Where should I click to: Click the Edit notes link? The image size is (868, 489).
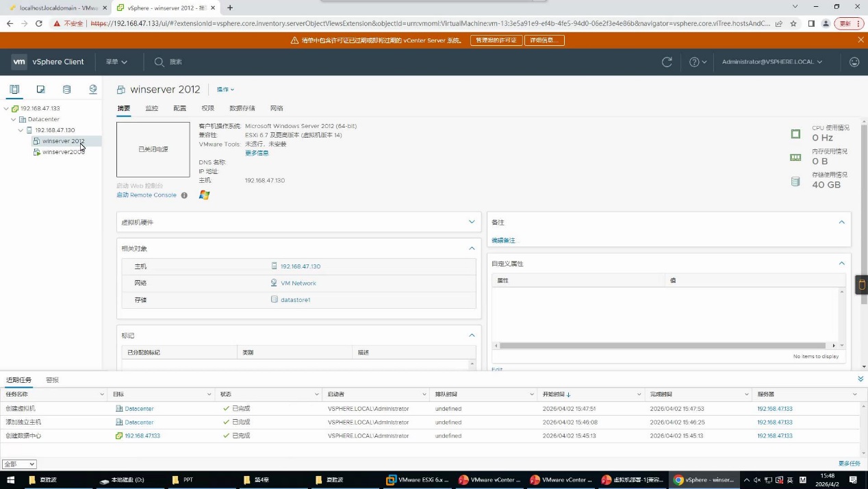point(504,241)
